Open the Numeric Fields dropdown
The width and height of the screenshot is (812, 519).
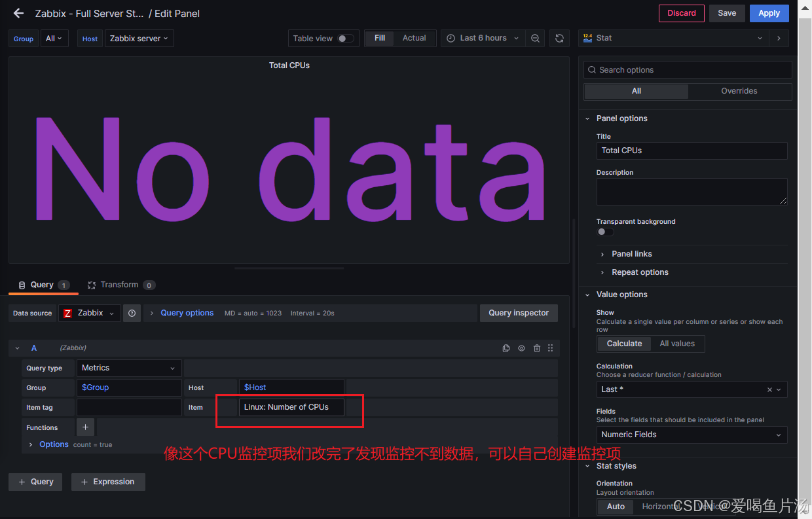(x=692, y=435)
